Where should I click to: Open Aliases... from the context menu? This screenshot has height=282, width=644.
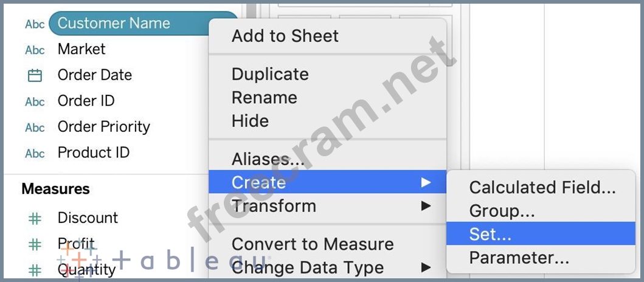268,159
